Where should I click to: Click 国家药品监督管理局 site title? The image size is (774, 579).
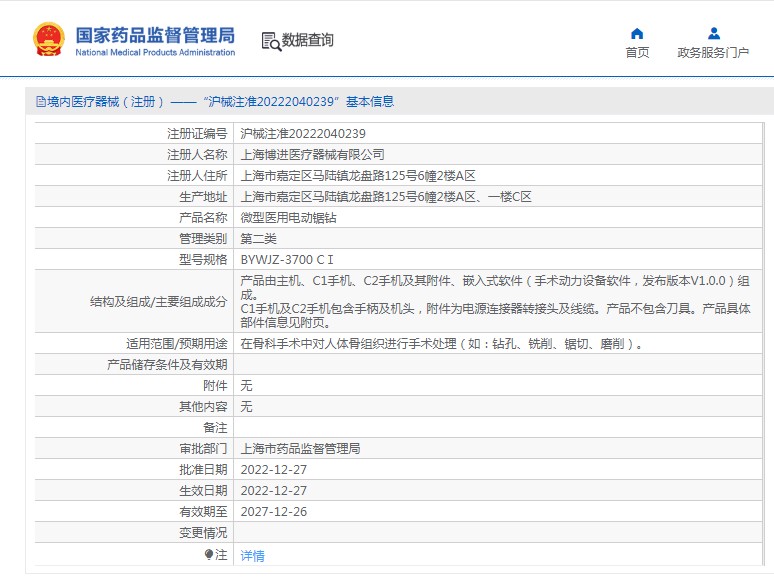coord(155,36)
